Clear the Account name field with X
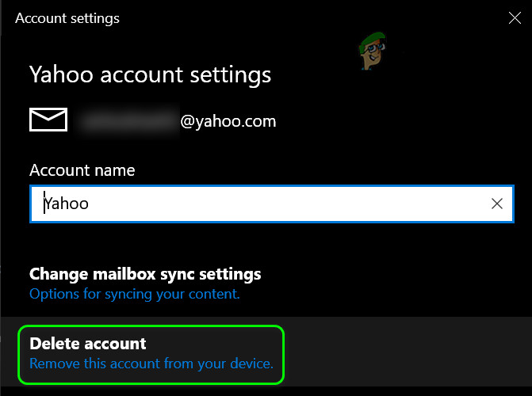 pyautogui.click(x=497, y=204)
